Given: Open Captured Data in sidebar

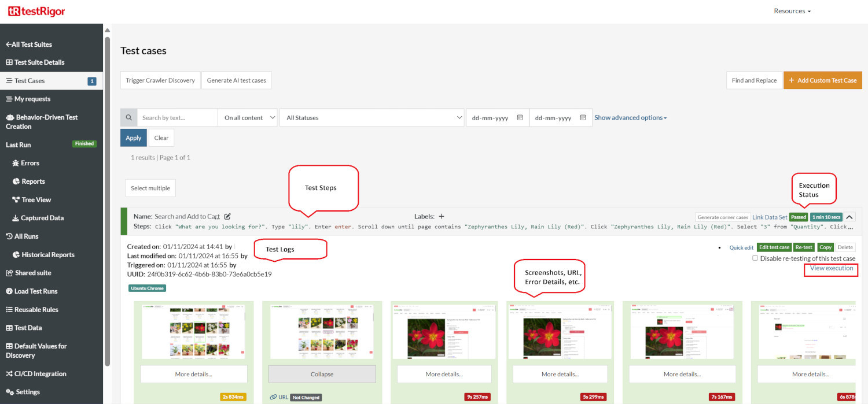Looking at the screenshot, I should (42, 218).
